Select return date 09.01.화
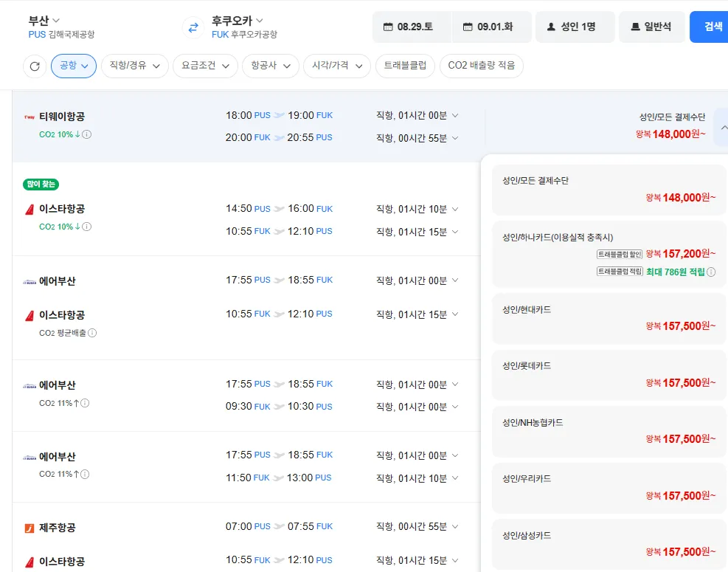Screen dimensions: 728x572 [x=492, y=27]
